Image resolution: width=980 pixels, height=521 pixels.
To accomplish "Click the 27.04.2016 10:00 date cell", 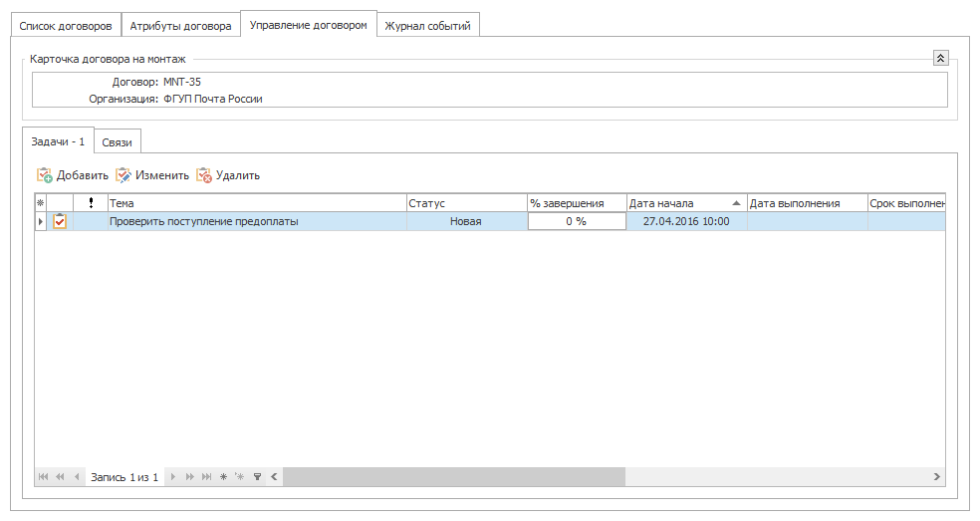I will coord(686,221).
